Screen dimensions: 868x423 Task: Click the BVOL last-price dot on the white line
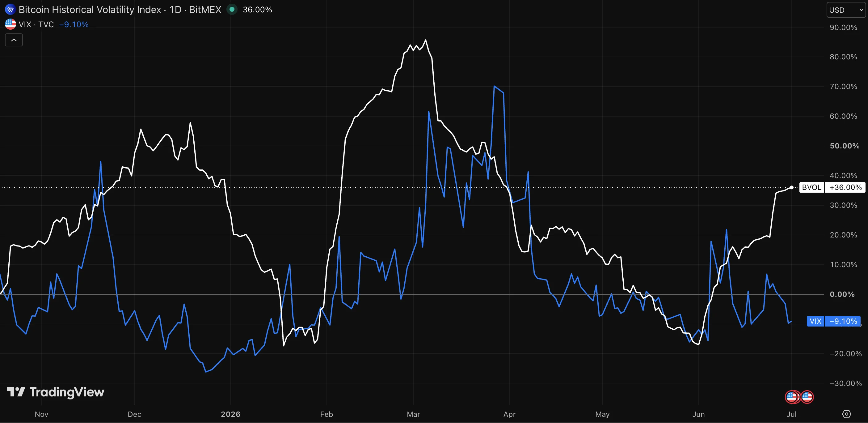791,187
